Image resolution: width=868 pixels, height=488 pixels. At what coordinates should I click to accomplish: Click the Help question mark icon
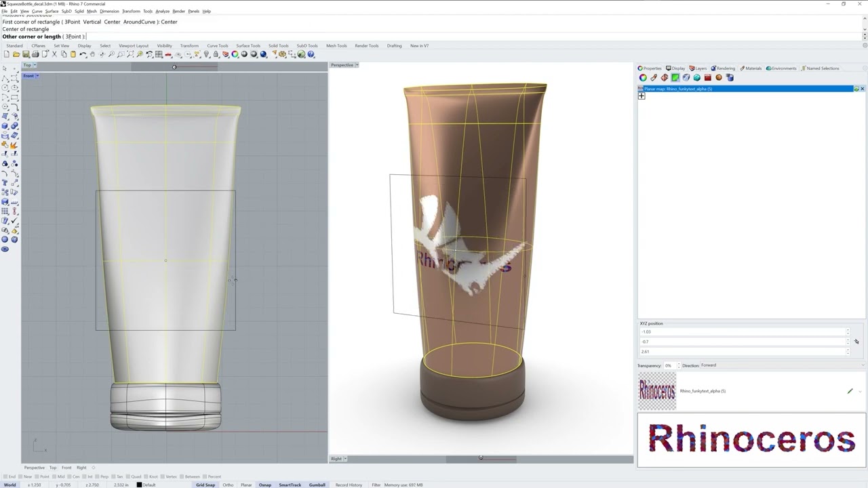click(311, 54)
